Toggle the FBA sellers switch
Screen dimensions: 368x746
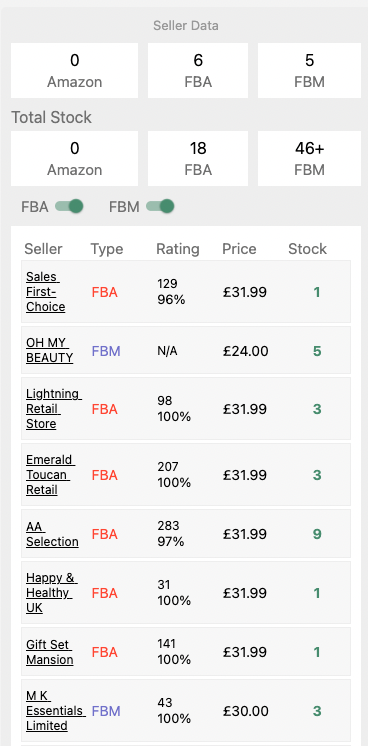[x=70, y=206]
